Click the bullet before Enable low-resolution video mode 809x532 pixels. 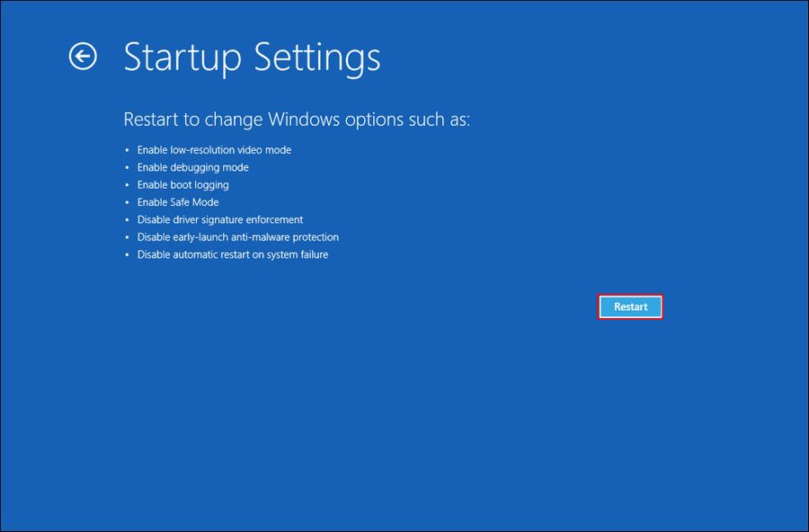pyautogui.click(x=128, y=150)
